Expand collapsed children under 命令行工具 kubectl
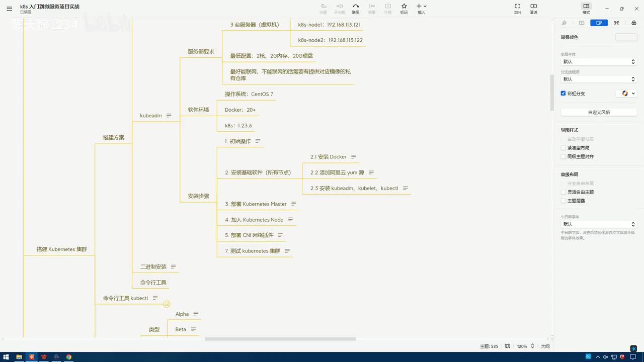The image size is (644, 362). pyautogui.click(x=167, y=304)
